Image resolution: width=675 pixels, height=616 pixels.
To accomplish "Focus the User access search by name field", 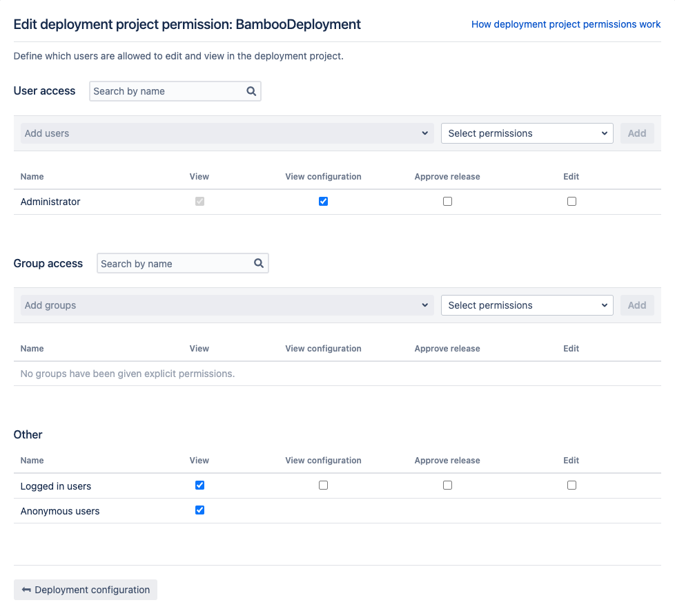I will (x=175, y=91).
